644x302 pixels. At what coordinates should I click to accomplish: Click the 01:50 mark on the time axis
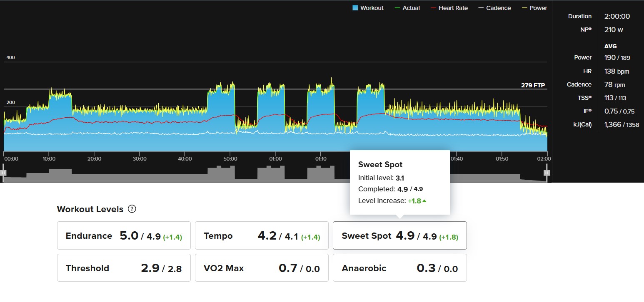click(502, 158)
